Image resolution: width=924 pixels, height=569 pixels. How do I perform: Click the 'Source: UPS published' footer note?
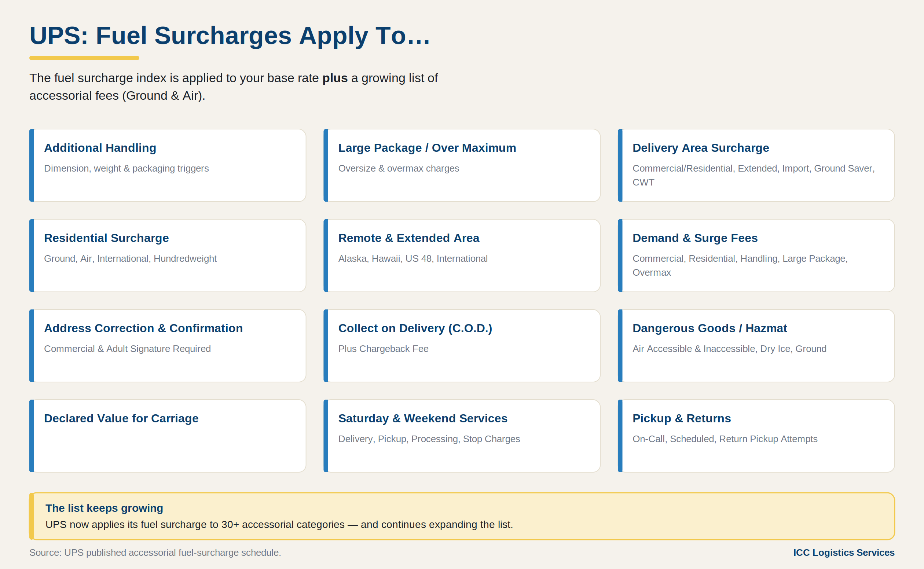click(x=155, y=553)
